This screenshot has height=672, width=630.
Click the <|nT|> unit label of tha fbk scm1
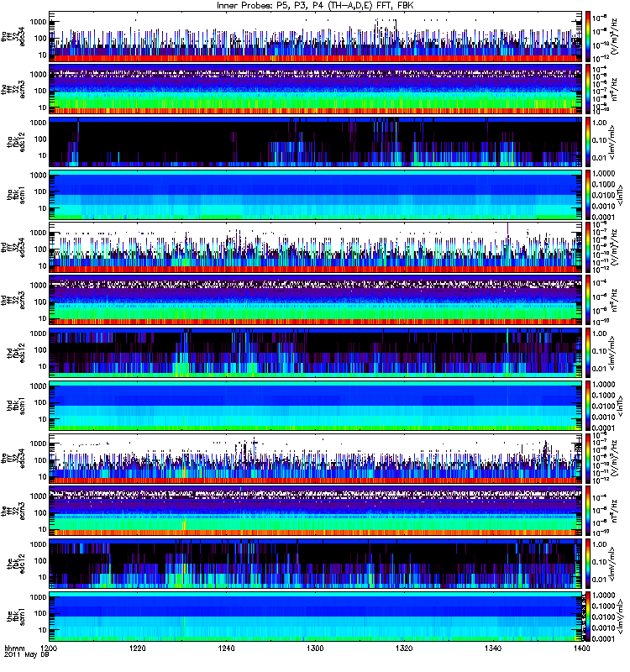620,195
